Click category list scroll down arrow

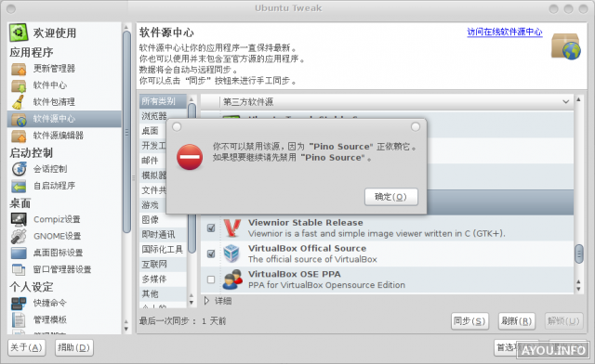point(192,303)
